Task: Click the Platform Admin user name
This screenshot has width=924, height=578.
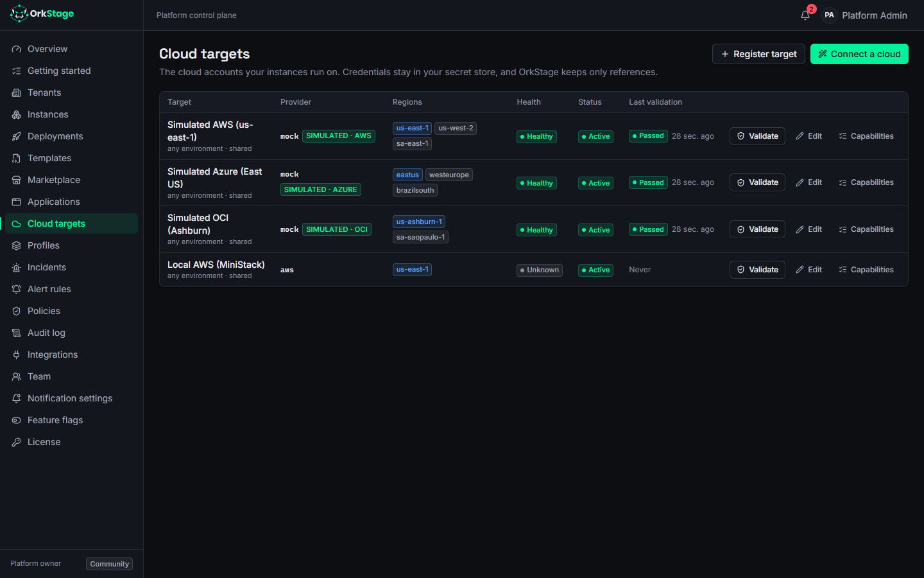Action: 875,15
